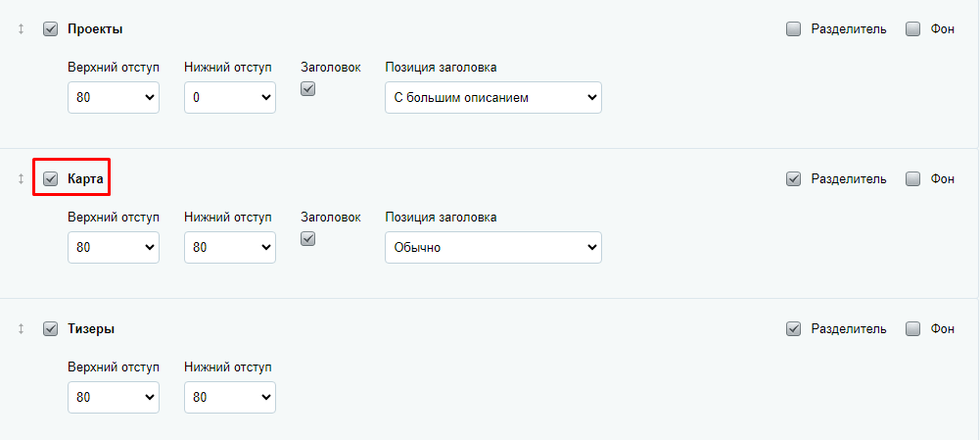Screen dimensions: 980x440
Task: Open Нижний отступ dropdown in Тизеры block
Action: [x=230, y=397]
